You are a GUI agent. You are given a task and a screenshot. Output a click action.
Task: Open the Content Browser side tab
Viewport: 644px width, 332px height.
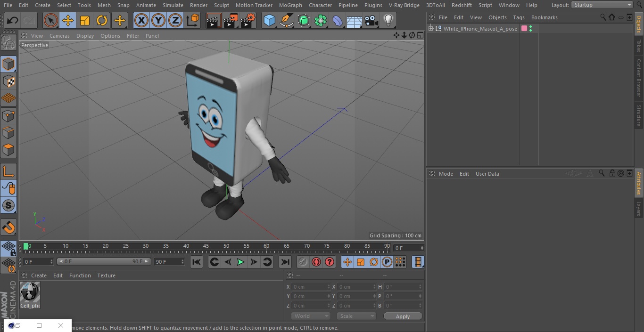click(638, 78)
